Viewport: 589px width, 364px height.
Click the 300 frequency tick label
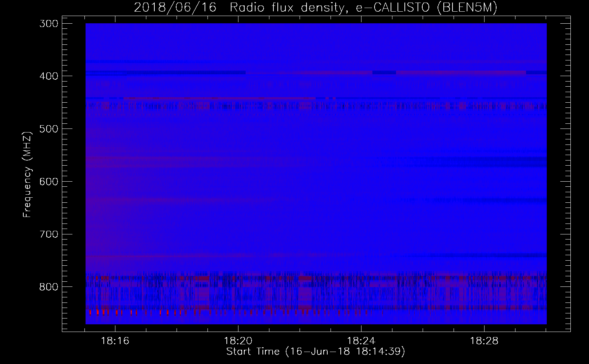(x=49, y=24)
